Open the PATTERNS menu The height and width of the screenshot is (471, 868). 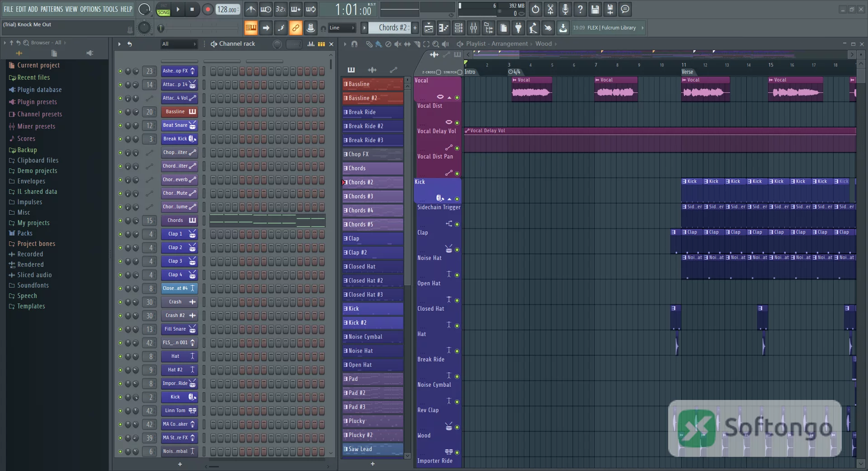[52, 9]
